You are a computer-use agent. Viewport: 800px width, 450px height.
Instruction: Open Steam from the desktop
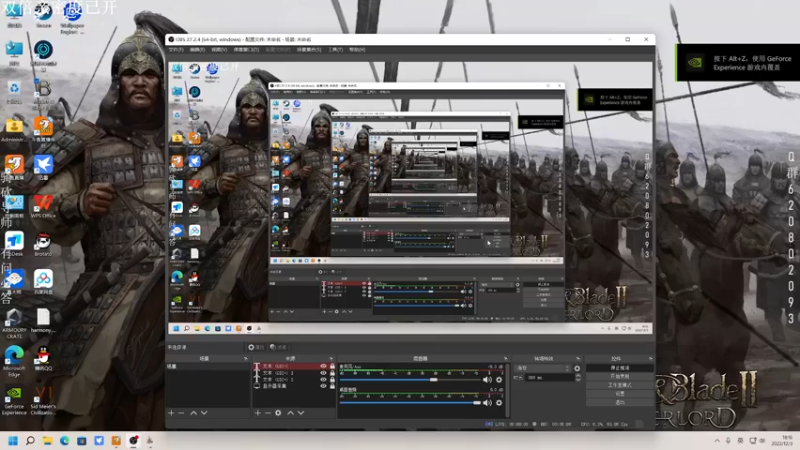pos(43,14)
